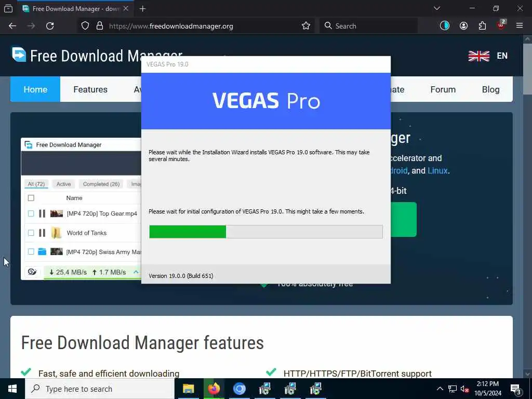
Task: Click the Top Gear.mp4 video thumbnail
Action: point(57,214)
